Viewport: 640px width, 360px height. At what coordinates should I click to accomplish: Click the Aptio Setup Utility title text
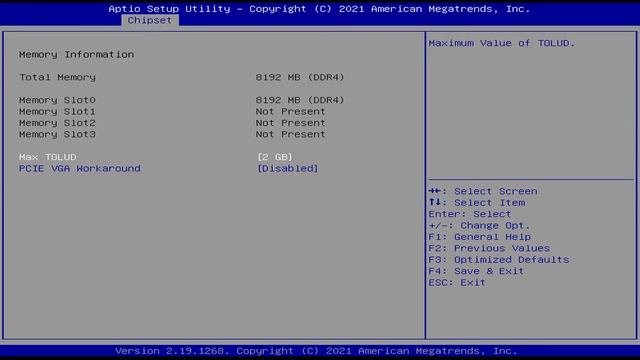click(319, 9)
